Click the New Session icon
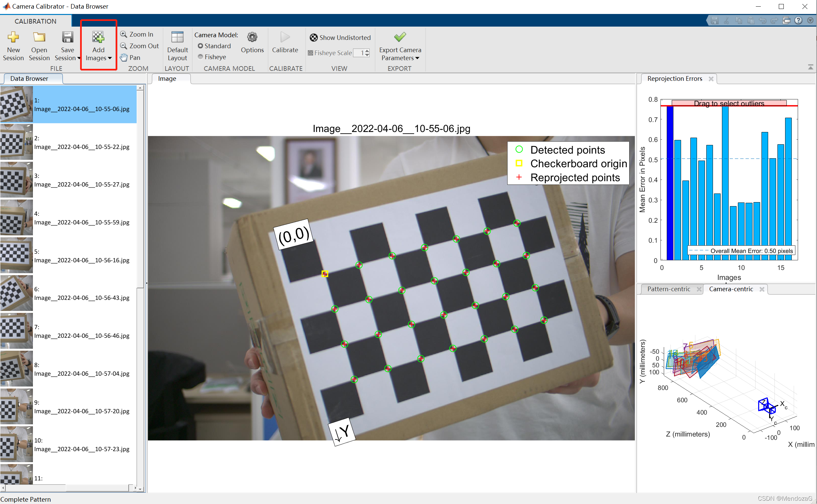Screen dimensions: 817x504 [13, 37]
